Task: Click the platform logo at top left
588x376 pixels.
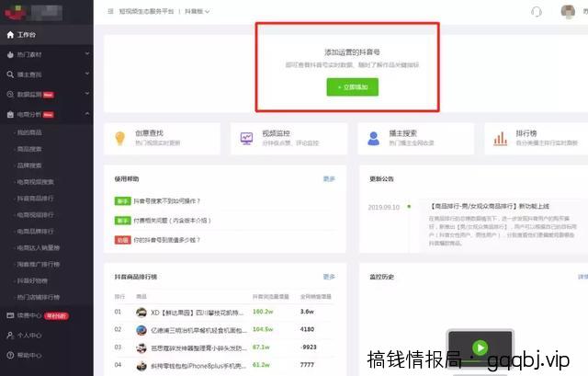Action: 33,12
